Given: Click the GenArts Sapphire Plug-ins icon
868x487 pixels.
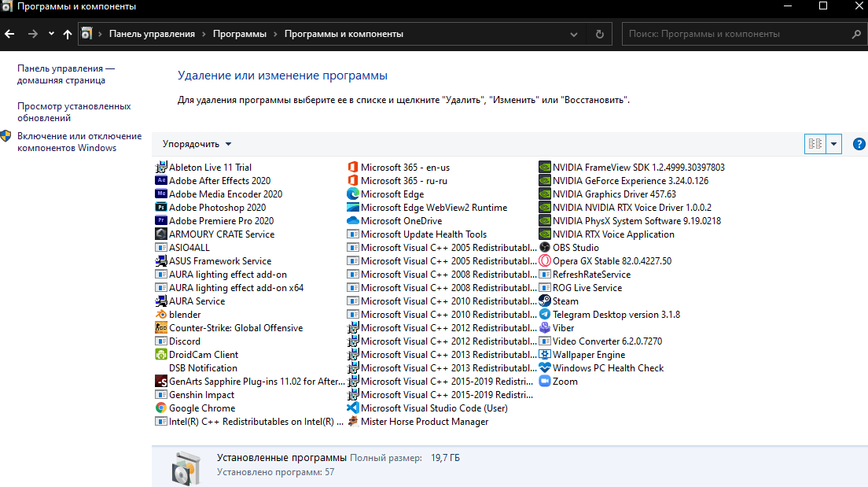Looking at the screenshot, I should click(160, 381).
